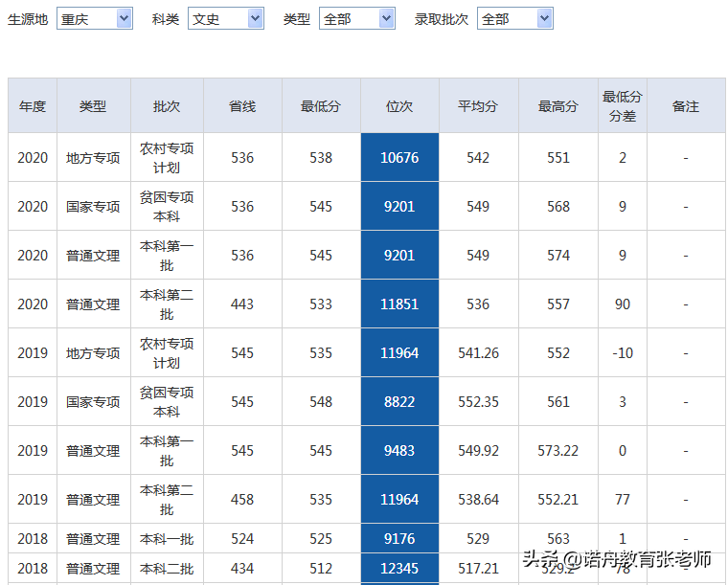Select rank cell 10676
This screenshot has width=728, height=585.
tap(399, 158)
